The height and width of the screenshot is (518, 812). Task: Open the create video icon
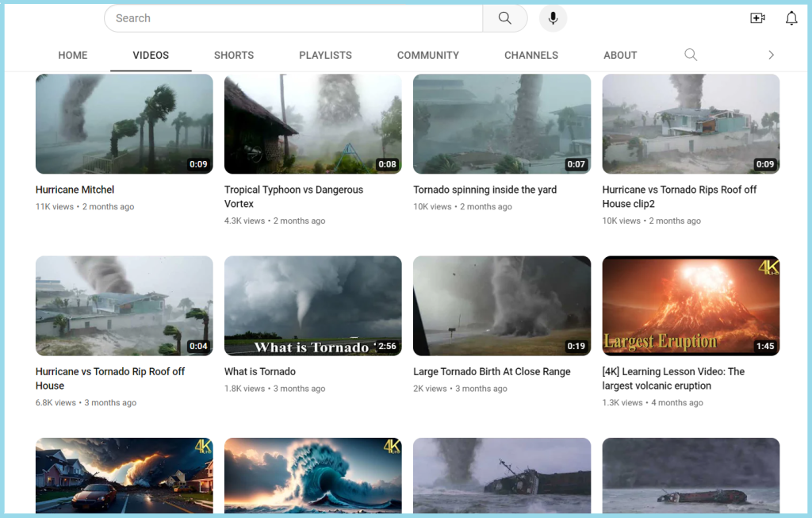[757, 18]
